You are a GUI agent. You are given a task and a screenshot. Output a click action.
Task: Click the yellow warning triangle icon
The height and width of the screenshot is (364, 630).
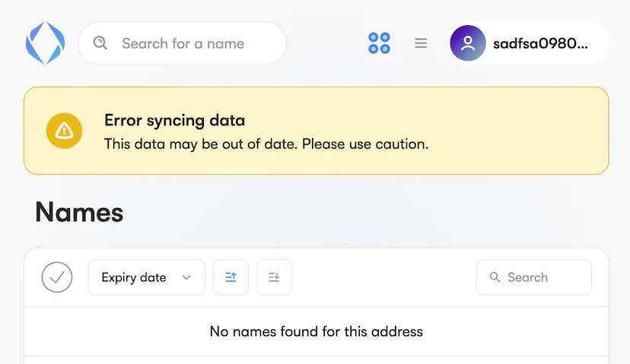point(65,131)
